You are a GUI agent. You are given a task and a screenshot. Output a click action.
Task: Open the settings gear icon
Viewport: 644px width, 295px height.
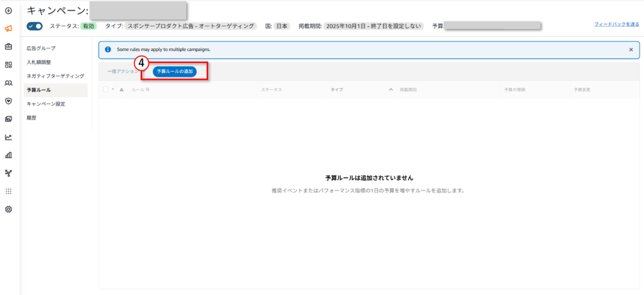click(x=8, y=209)
